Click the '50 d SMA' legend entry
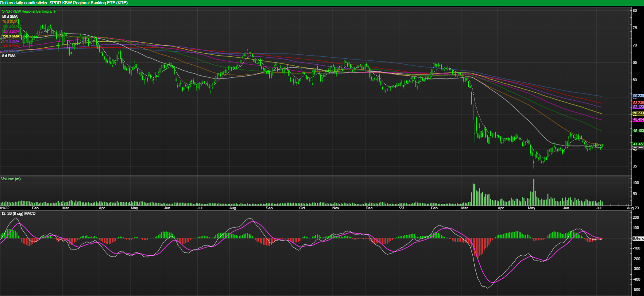644x296 pixels. click(10, 17)
